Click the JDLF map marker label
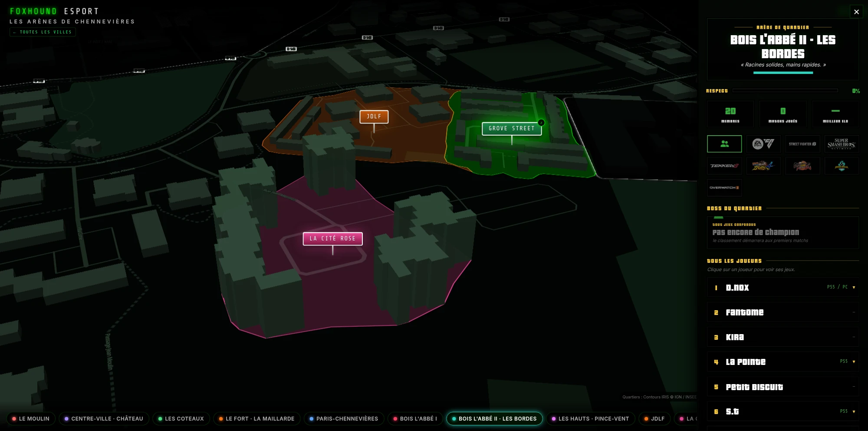The height and width of the screenshot is (431, 868). point(374,116)
